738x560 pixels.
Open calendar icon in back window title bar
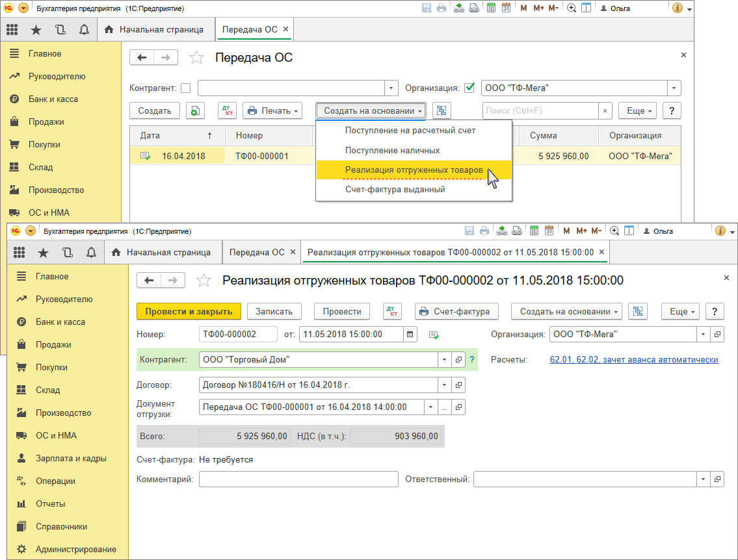tap(506, 8)
